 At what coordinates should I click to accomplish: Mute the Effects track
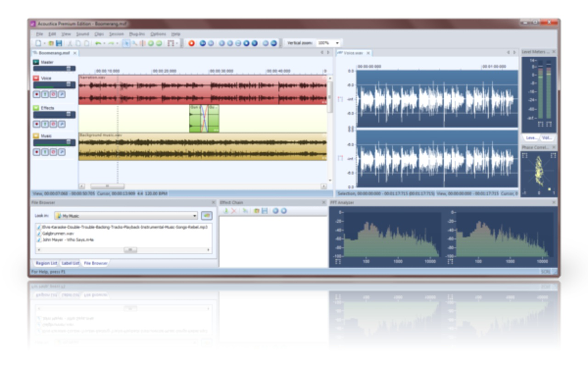53,123
